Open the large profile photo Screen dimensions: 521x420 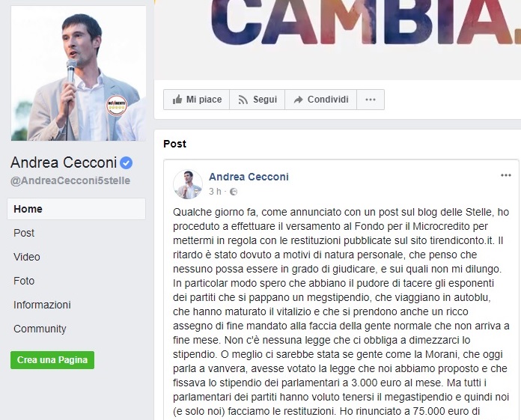point(79,73)
